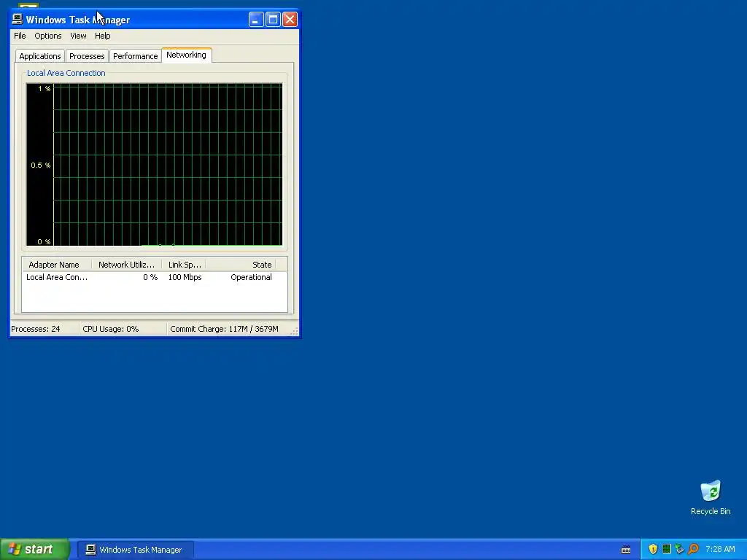Click the Task Manager title bar icon
Screen dimensions: 747x560
point(18,19)
